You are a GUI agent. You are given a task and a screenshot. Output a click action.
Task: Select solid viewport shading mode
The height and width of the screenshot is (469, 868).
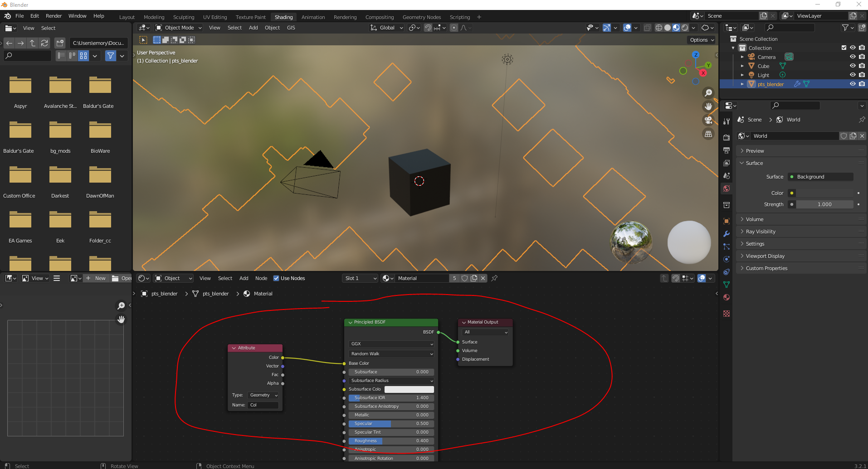[668, 28]
